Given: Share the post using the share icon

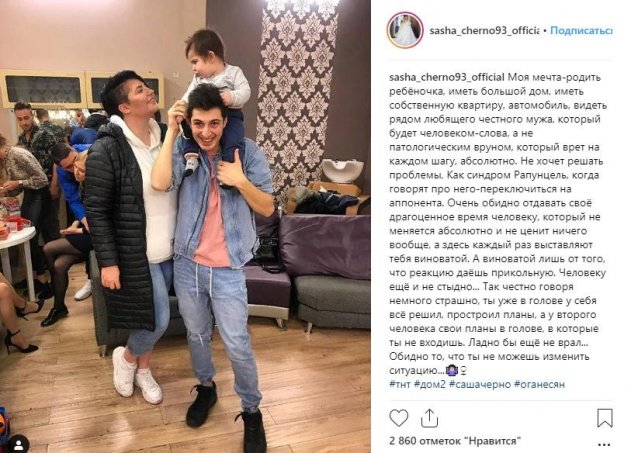Looking at the screenshot, I should [429, 418].
